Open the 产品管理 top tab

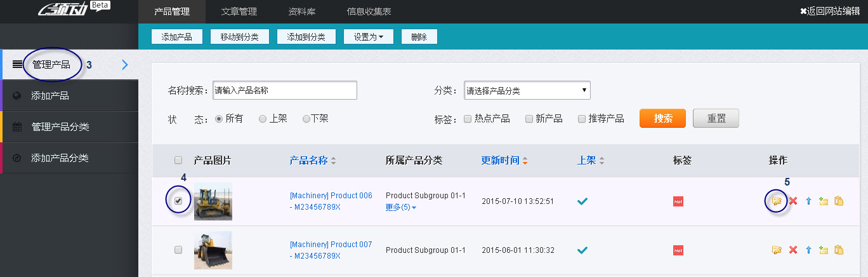click(172, 11)
